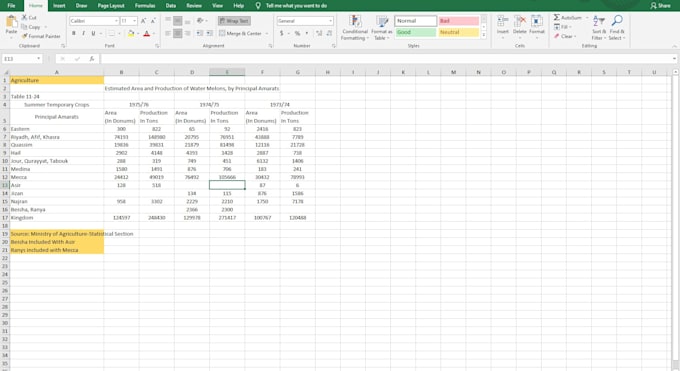Switch to the Insert tab
This screenshot has height=371, width=680.
(x=59, y=6)
